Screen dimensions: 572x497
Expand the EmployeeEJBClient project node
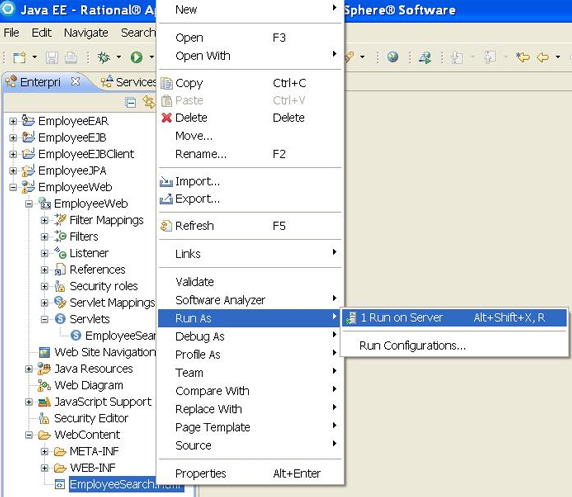click(13, 154)
